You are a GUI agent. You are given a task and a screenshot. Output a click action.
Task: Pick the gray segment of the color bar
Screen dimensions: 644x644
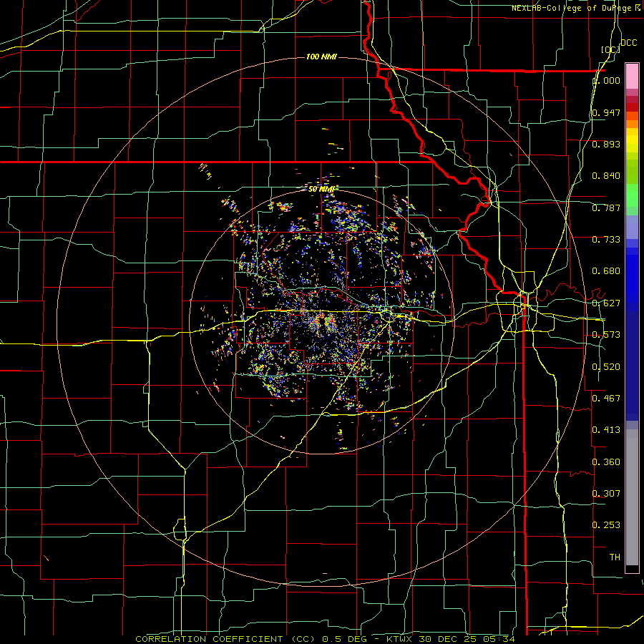pos(632,497)
